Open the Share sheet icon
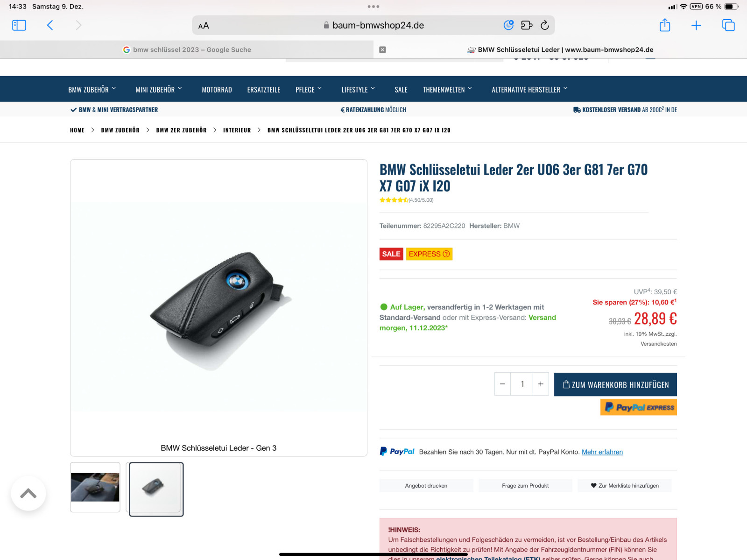The image size is (747, 560). (x=665, y=25)
